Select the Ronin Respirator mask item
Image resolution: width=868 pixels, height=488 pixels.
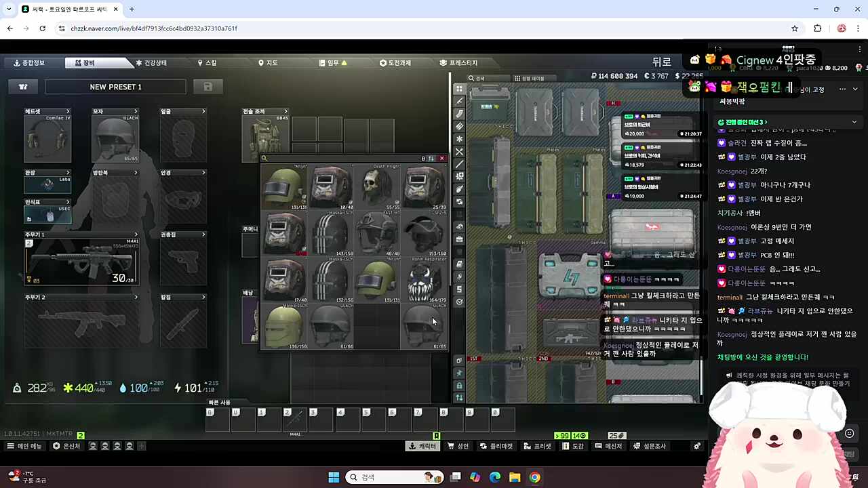424,280
